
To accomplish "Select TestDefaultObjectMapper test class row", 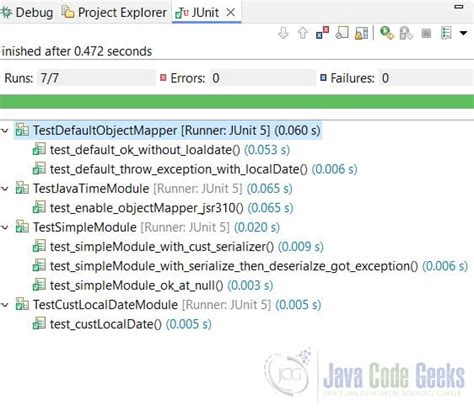I will pyautogui.click(x=168, y=130).
